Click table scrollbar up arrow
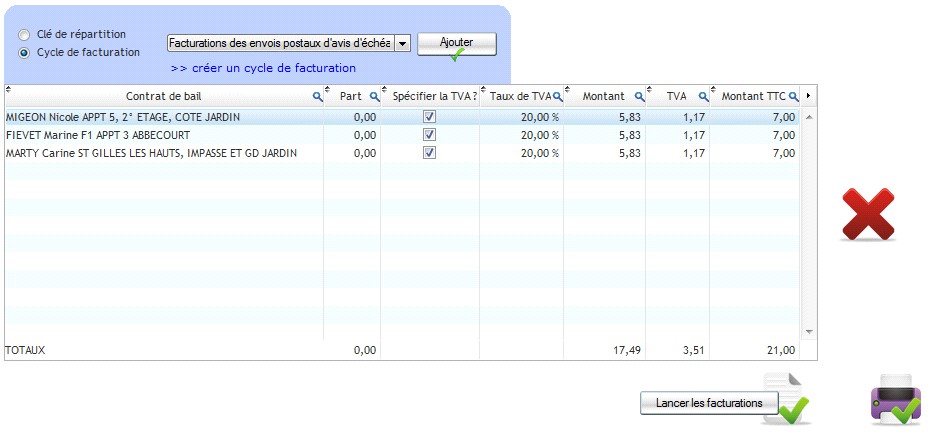 point(808,117)
